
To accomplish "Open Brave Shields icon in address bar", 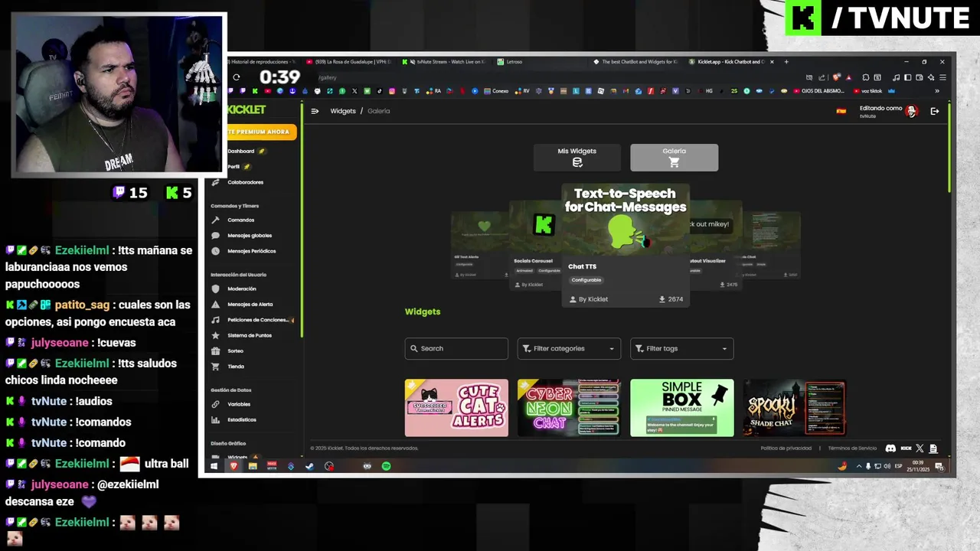I will tap(837, 77).
